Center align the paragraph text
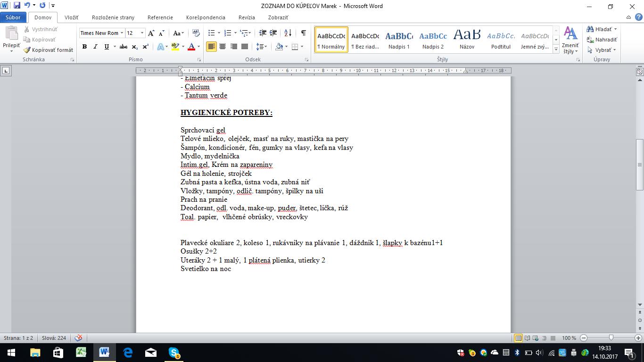The image size is (644, 362). pos(222,47)
